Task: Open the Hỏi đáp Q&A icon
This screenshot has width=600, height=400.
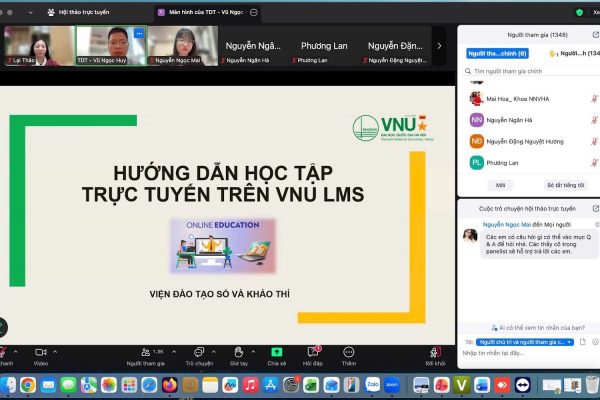Action: coord(312,352)
